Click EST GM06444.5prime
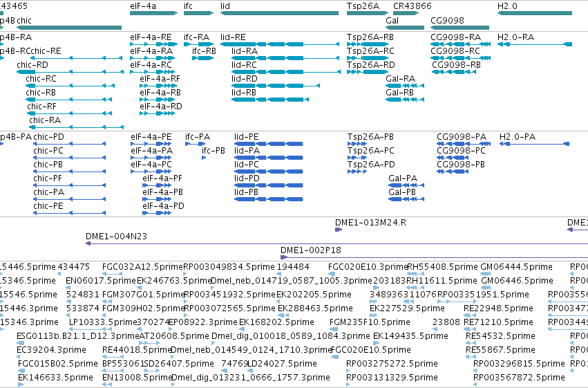This screenshot has height=388, width=588. pos(486,274)
